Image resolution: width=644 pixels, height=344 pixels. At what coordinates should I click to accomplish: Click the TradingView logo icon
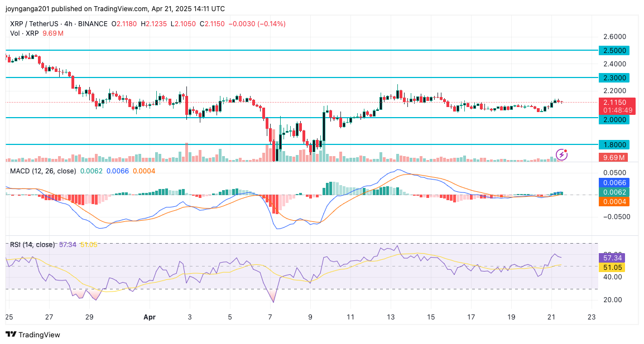tap(11, 335)
